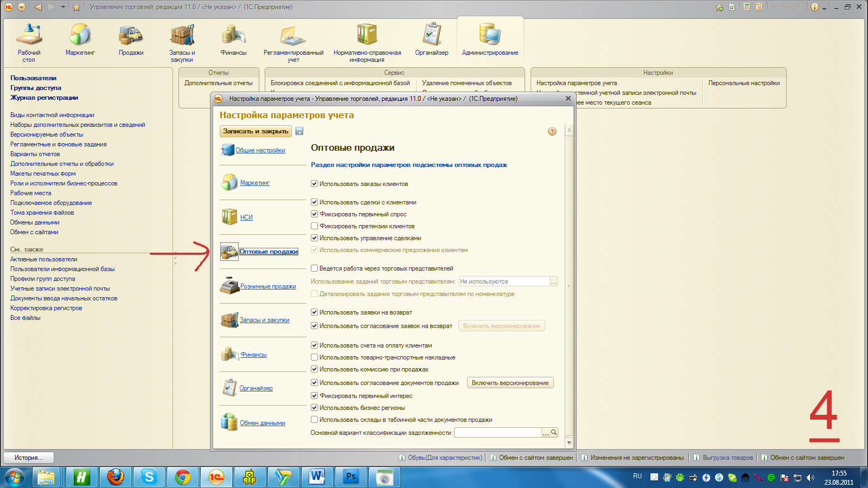Screen dimensions: 868x488
Task: Enable Использовать склады в табличной части checkbox
Action: pos(314,420)
